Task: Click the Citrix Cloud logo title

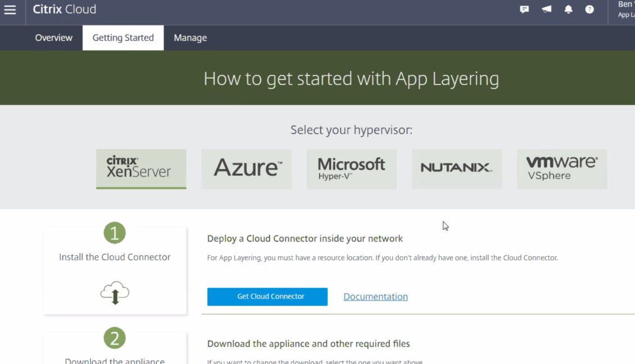Action: (x=65, y=10)
